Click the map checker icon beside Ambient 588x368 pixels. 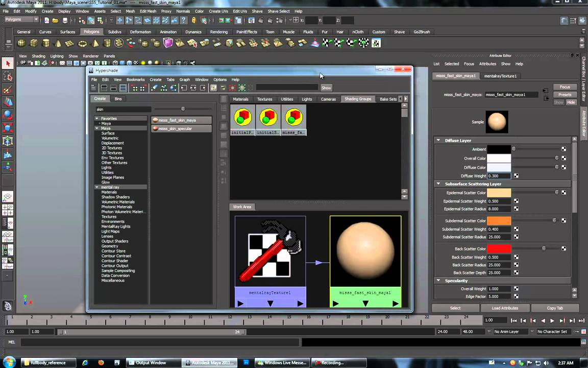click(x=563, y=149)
